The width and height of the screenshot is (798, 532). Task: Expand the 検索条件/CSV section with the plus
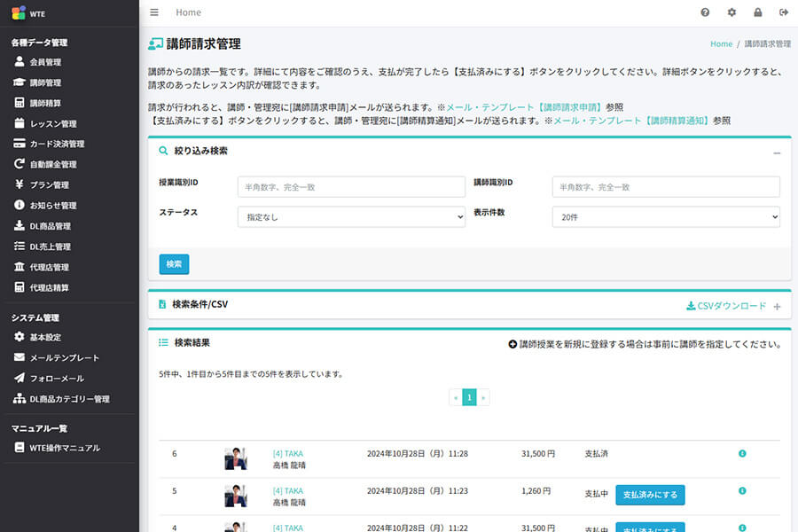click(777, 304)
